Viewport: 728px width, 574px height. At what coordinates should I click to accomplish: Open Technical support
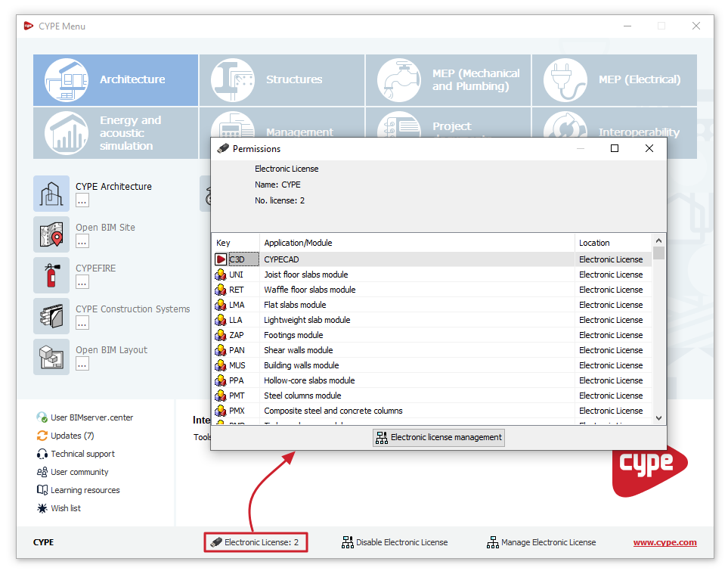coord(76,454)
